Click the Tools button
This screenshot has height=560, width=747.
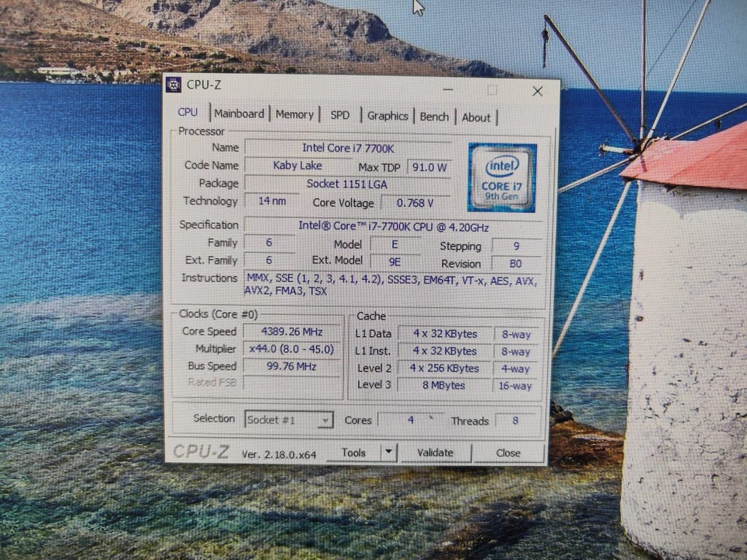click(x=353, y=453)
